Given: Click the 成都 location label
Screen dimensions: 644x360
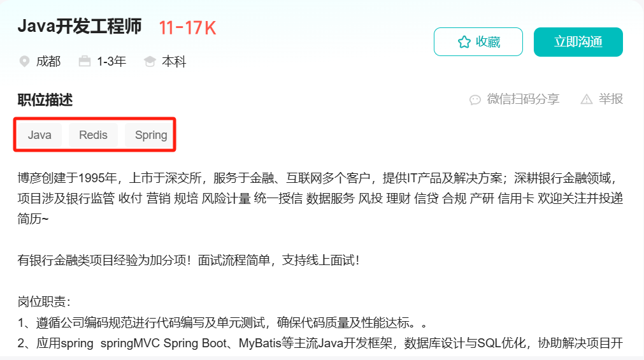Looking at the screenshot, I should [48, 62].
